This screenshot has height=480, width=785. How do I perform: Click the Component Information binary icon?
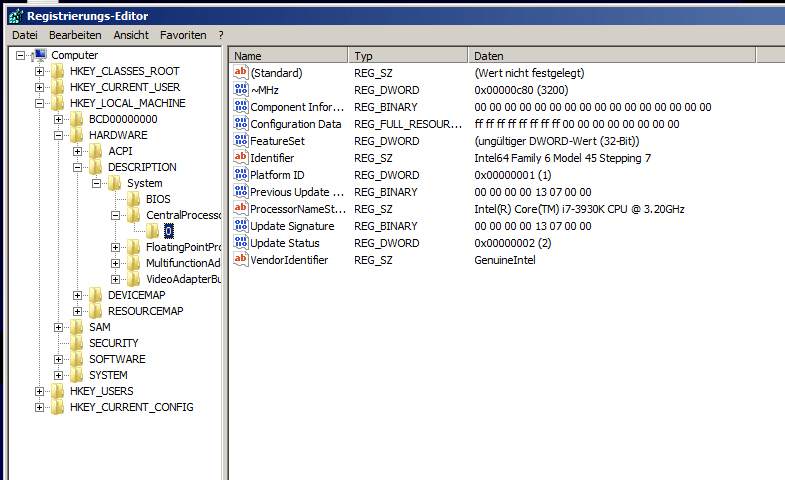click(x=241, y=107)
